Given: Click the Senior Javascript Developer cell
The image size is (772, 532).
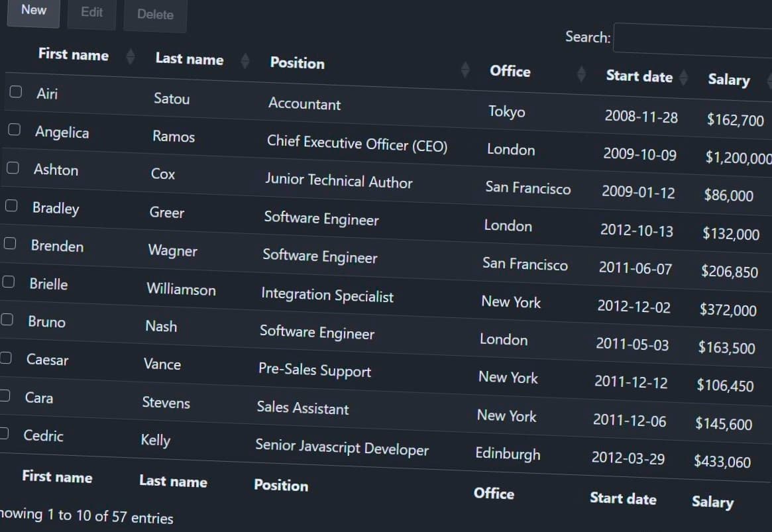Looking at the screenshot, I should (x=342, y=447).
